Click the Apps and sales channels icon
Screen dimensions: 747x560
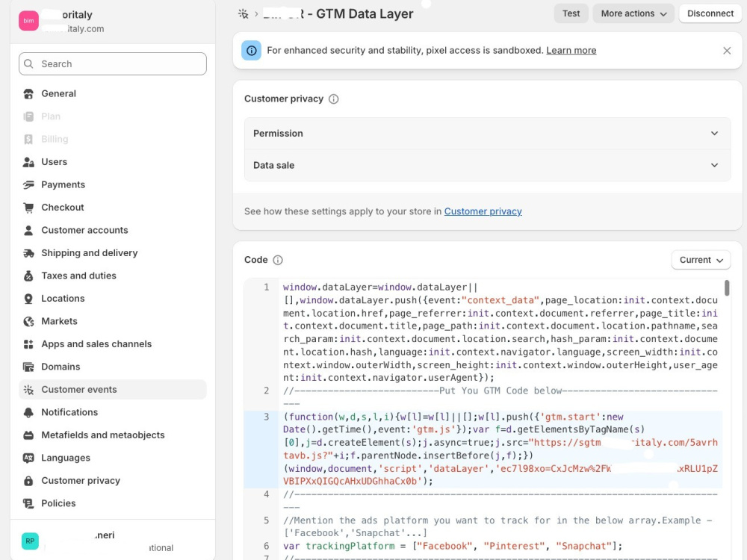(28, 344)
